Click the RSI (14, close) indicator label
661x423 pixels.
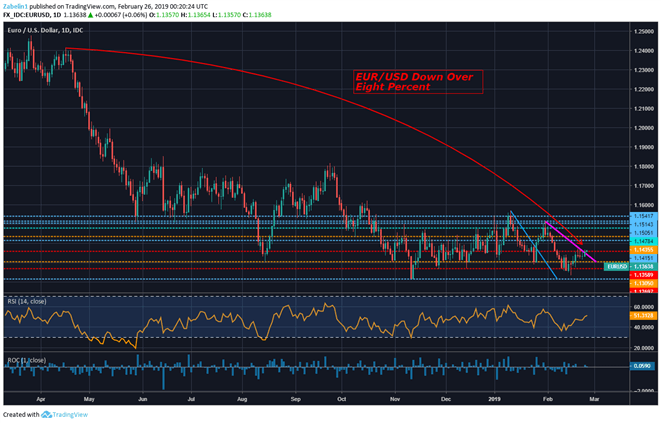pyautogui.click(x=27, y=302)
